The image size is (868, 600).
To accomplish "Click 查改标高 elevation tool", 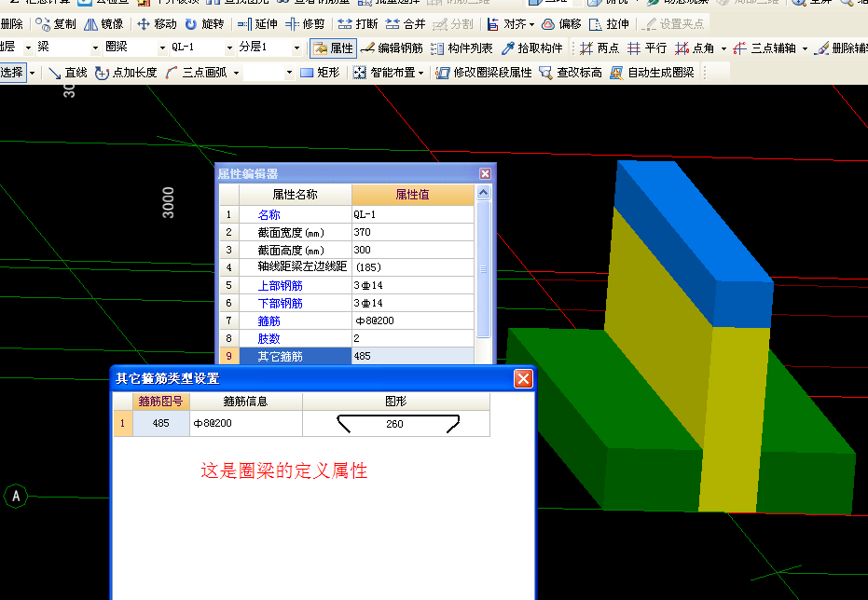I will [x=571, y=73].
